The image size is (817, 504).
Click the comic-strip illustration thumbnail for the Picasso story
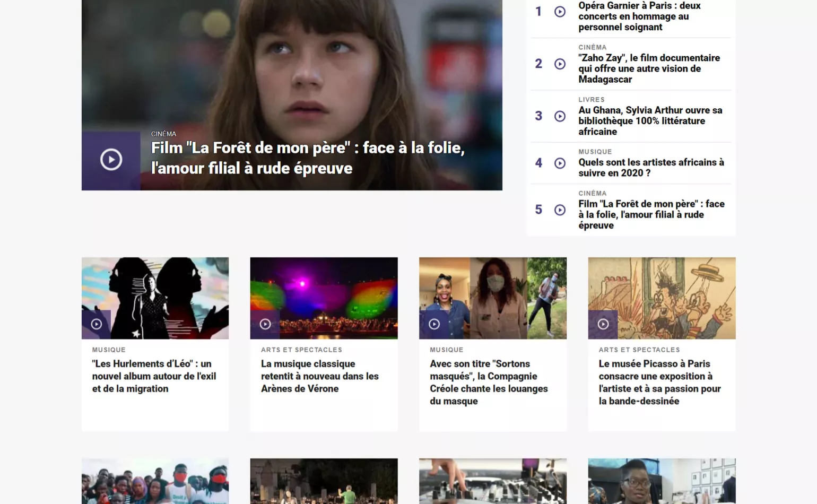[662, 298]
